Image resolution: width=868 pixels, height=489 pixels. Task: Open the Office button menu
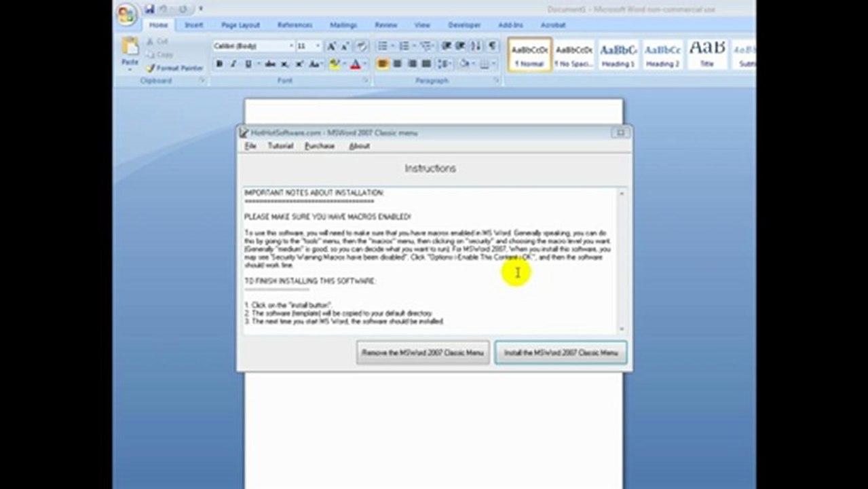click(x=127, y=14)
